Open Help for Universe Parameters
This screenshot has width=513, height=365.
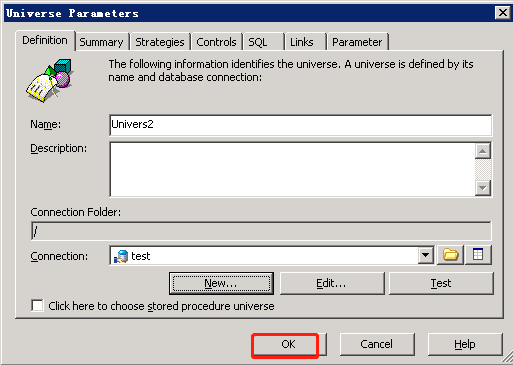pos(465,344)
